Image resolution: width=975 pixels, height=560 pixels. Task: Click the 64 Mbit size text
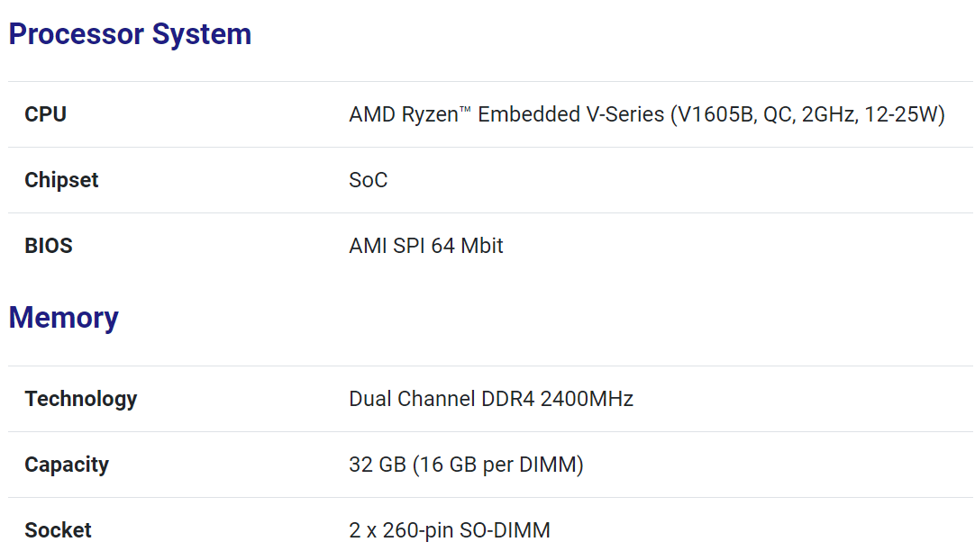[x=467, y=246]
